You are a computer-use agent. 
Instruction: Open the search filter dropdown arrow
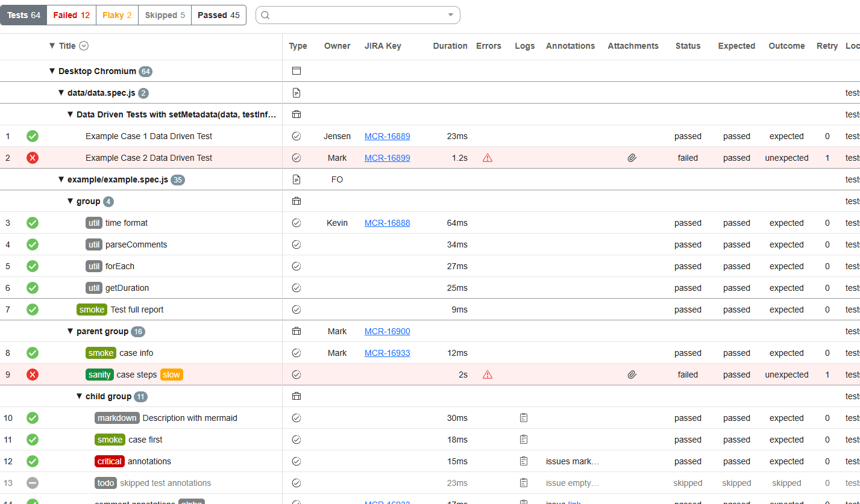(450, 15)
